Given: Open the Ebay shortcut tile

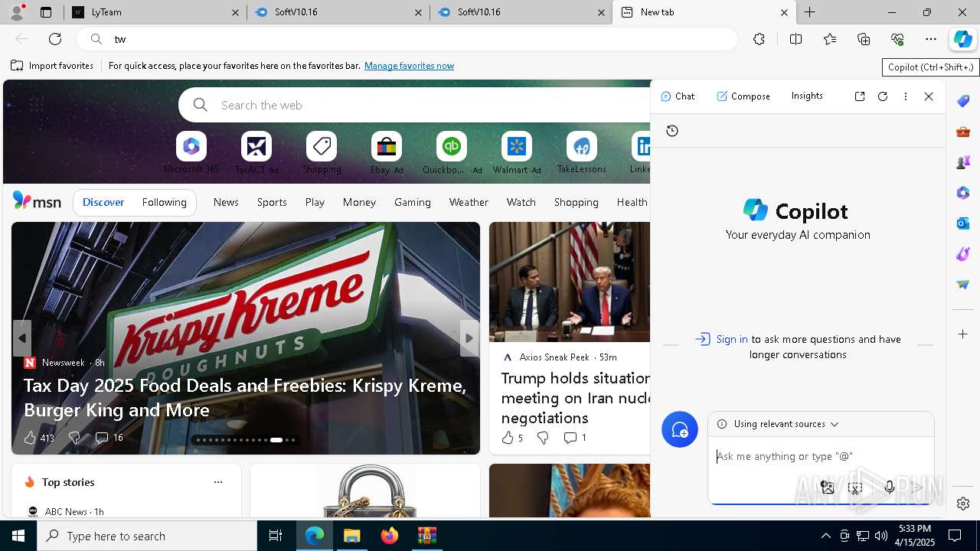Looking at the screenshot, I should [x=387, y=153].
